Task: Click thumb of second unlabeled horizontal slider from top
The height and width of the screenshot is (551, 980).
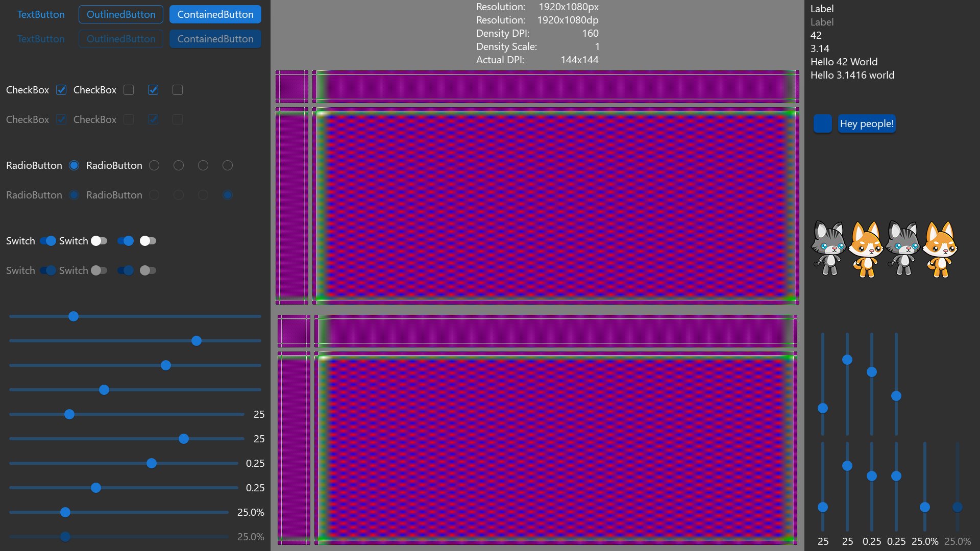Action: click(x=197, y=341)
